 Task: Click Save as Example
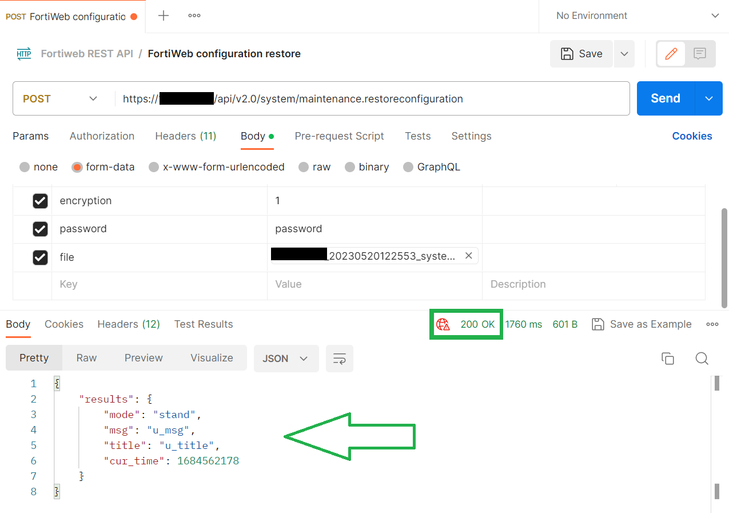tap(642, 324)
